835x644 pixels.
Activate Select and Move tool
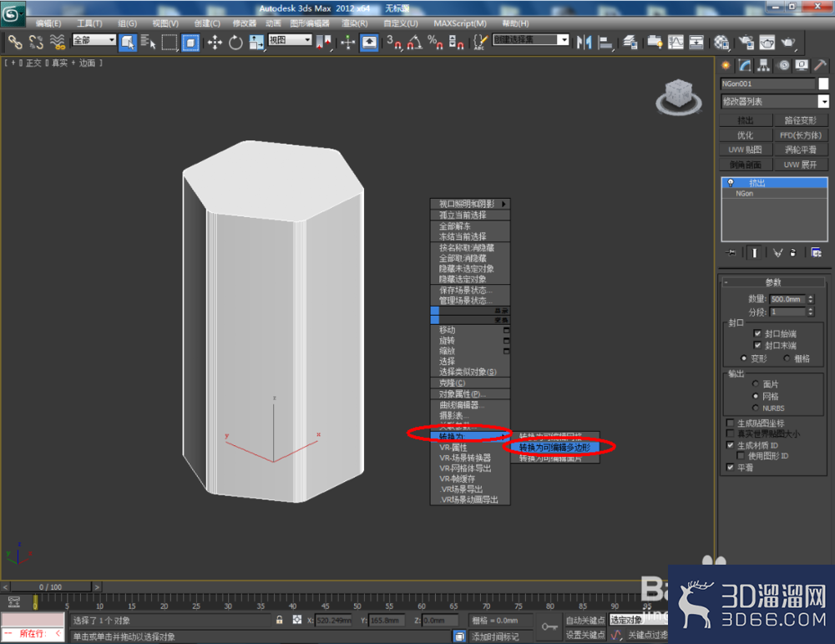[x=215, y=42]
